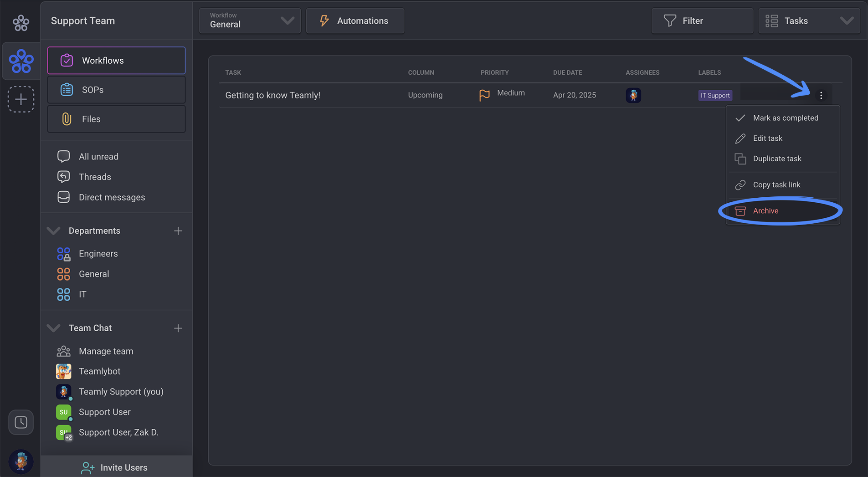Open SOPs section

pos(116,90)
